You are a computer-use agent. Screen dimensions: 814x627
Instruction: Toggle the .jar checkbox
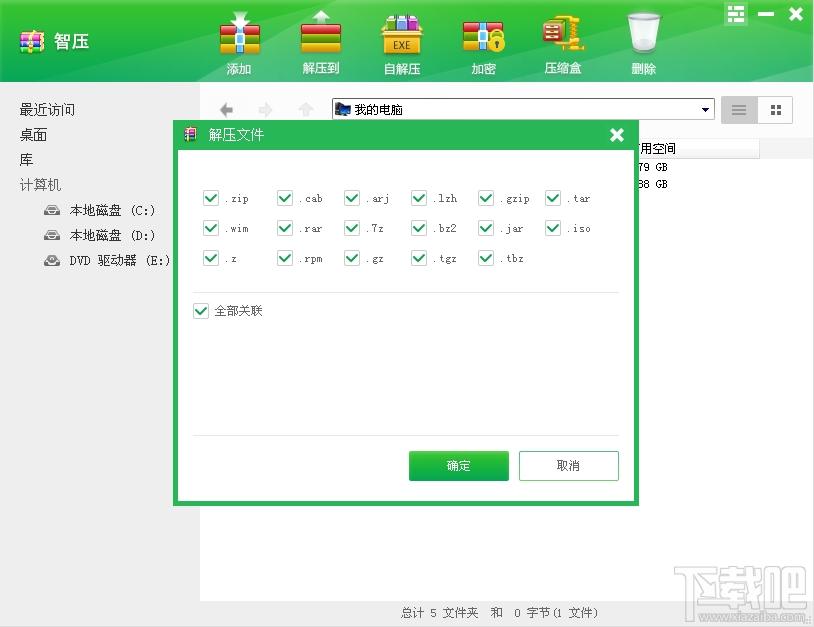[486, 228]
